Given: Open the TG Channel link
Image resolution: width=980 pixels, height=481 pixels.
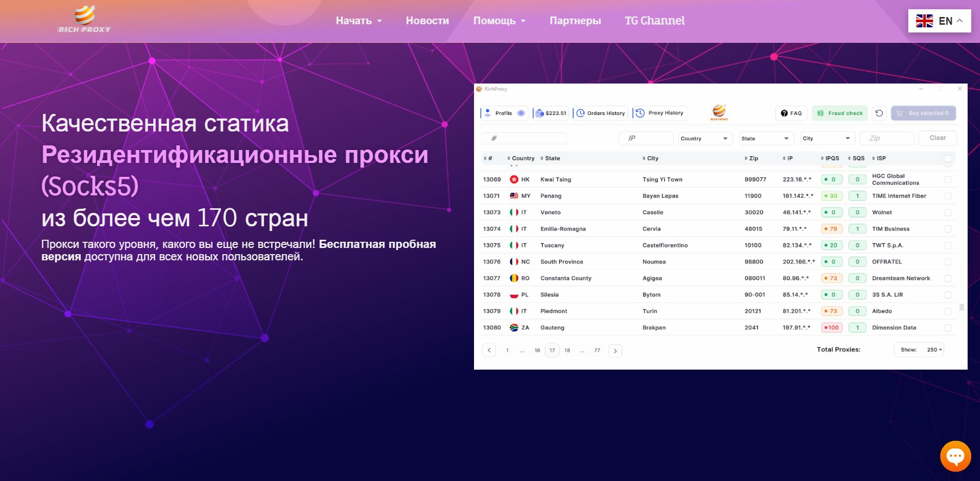Looking at the screenshot, I should [x=655, y=21].
